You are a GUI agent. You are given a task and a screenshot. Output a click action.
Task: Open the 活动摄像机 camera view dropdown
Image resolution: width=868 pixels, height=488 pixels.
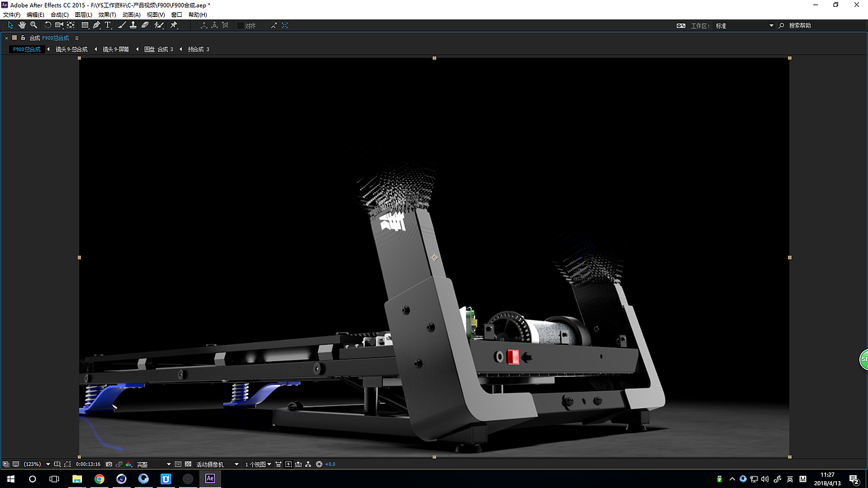(218, 464)
